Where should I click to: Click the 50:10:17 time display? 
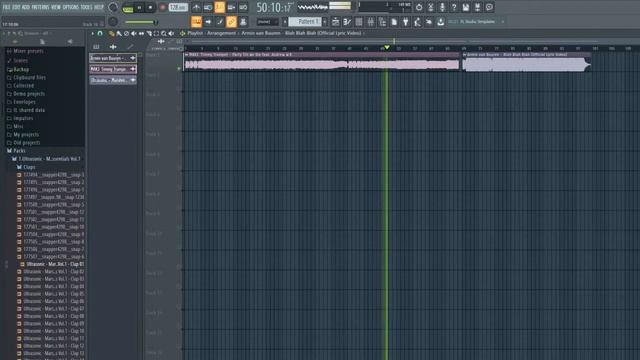pos(274,7)
